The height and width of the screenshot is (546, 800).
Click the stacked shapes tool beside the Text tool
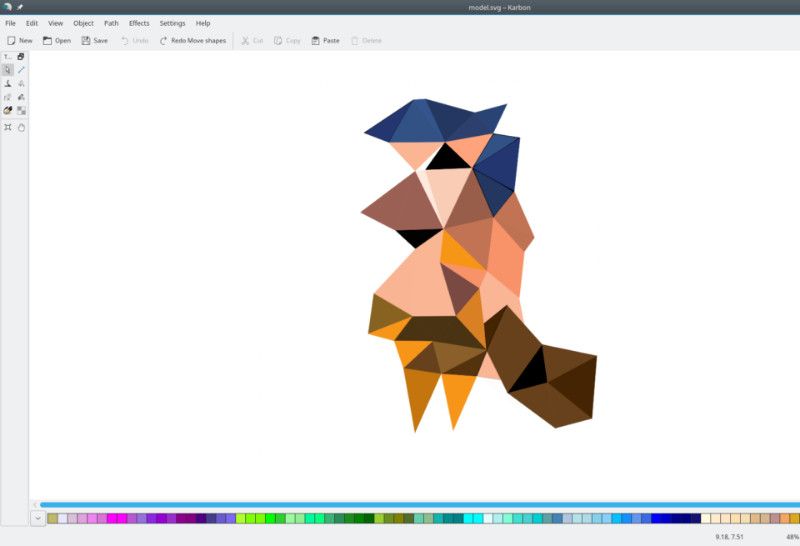point(21,57)
